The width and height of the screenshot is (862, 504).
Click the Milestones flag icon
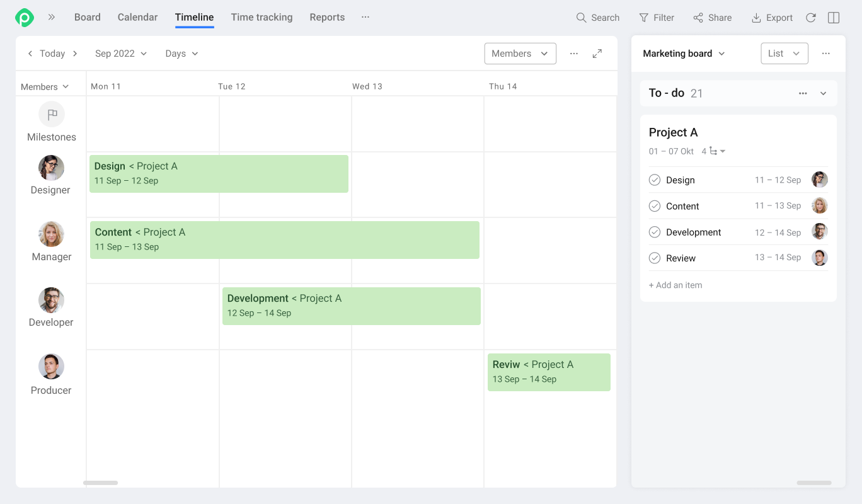(x=52, y=114)
